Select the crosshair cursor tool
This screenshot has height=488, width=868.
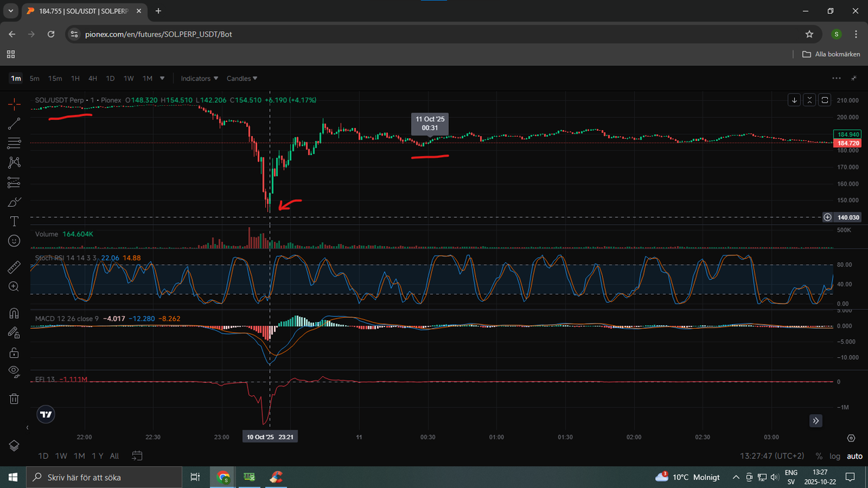coord(14,104)
